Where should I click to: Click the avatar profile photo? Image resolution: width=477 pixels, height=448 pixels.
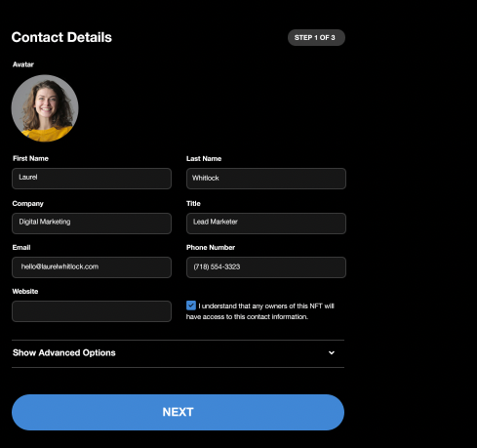pyautogui.click(x=45, y=108)
